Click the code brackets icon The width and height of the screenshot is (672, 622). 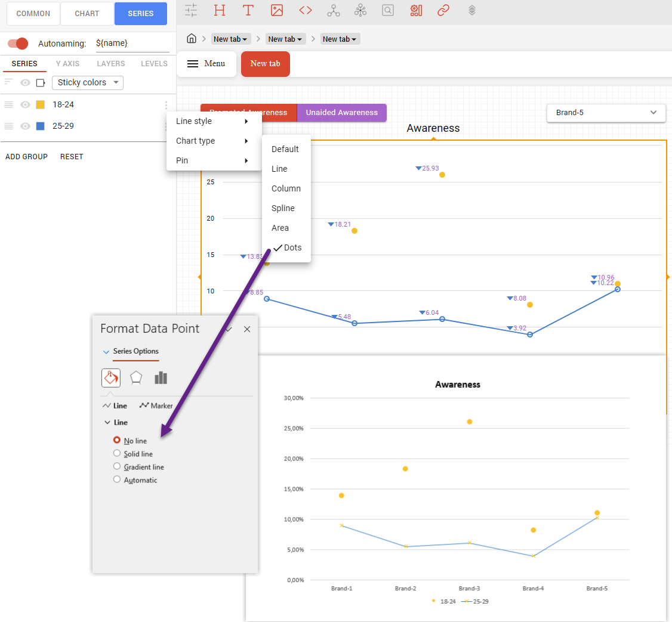tap(306, 10)
